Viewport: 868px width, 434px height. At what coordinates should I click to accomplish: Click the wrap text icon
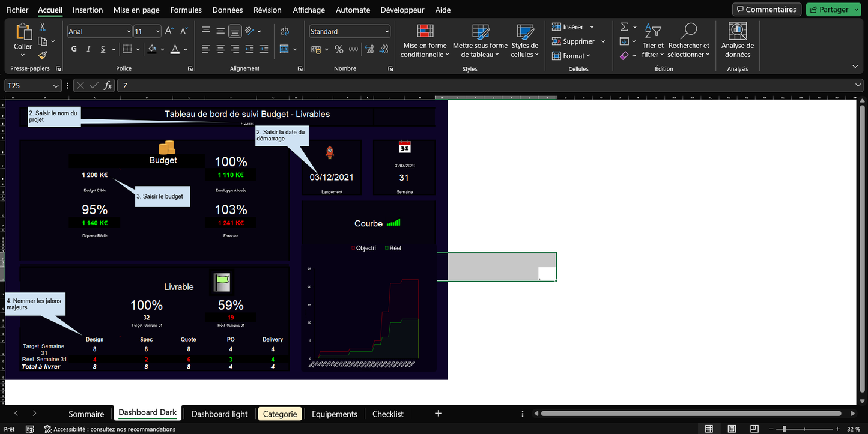pos(285,31)
